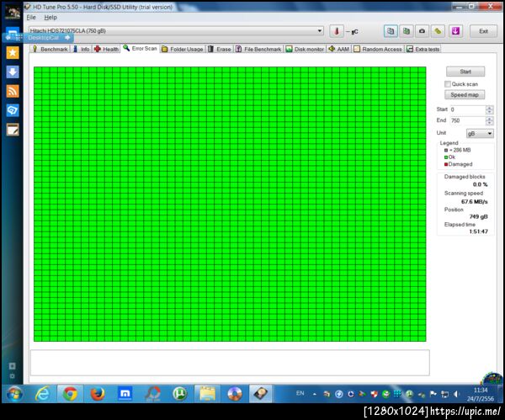Screen dimensions: 505x420
Task: Click the Speed map button
Action: click(465, 95)
